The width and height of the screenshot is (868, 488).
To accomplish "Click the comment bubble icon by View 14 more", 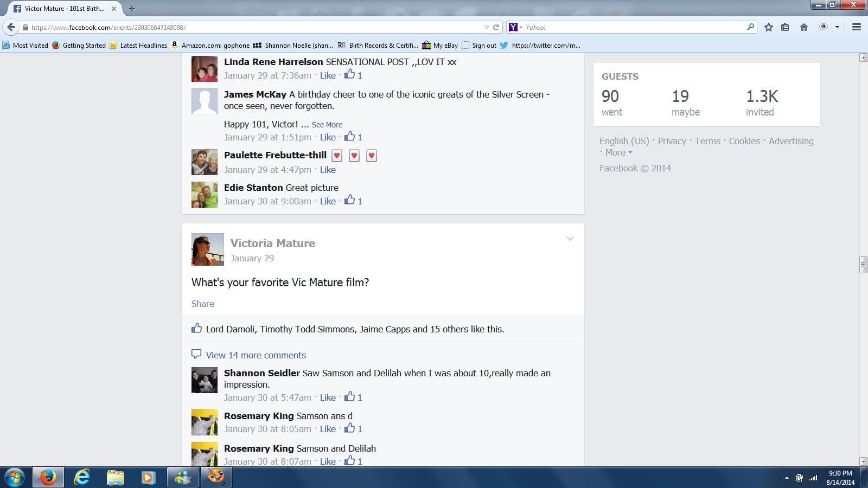I will coord(196,355).
